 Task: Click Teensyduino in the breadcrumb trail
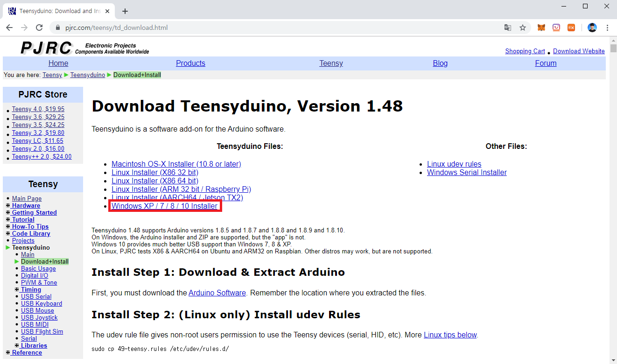pos(88,75)
